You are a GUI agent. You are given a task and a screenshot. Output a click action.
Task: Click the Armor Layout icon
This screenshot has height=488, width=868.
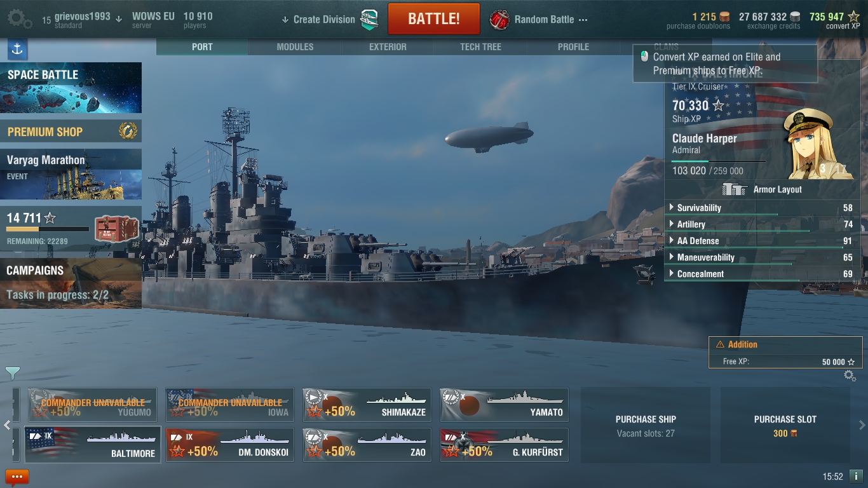735,189
